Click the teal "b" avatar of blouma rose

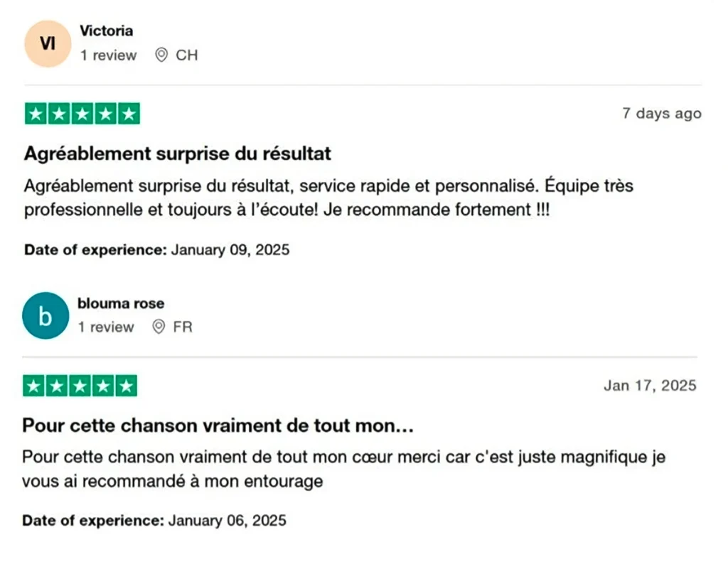click(45, 315)
